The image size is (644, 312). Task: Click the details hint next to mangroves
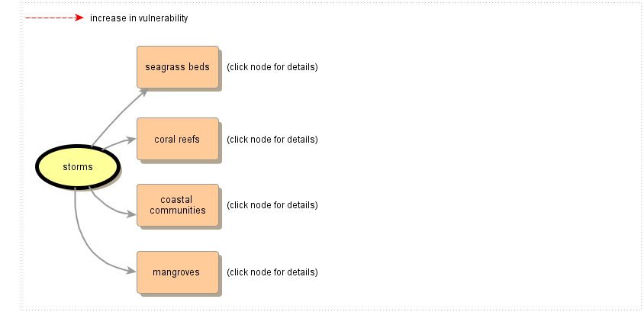[x=272, y=272]
